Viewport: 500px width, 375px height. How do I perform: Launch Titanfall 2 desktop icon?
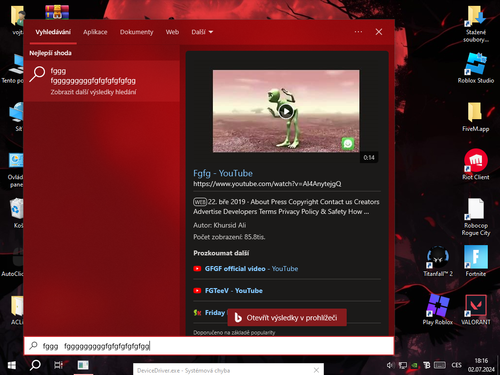click(438, 261)
